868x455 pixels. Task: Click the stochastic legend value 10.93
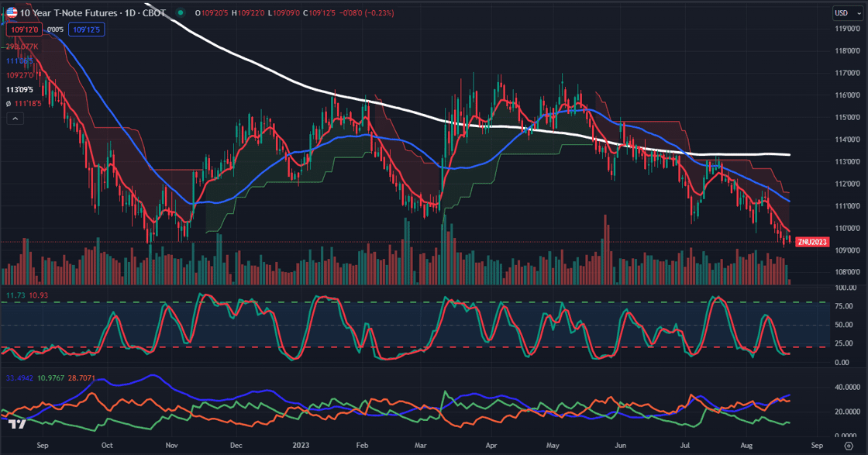click(38, 295)
